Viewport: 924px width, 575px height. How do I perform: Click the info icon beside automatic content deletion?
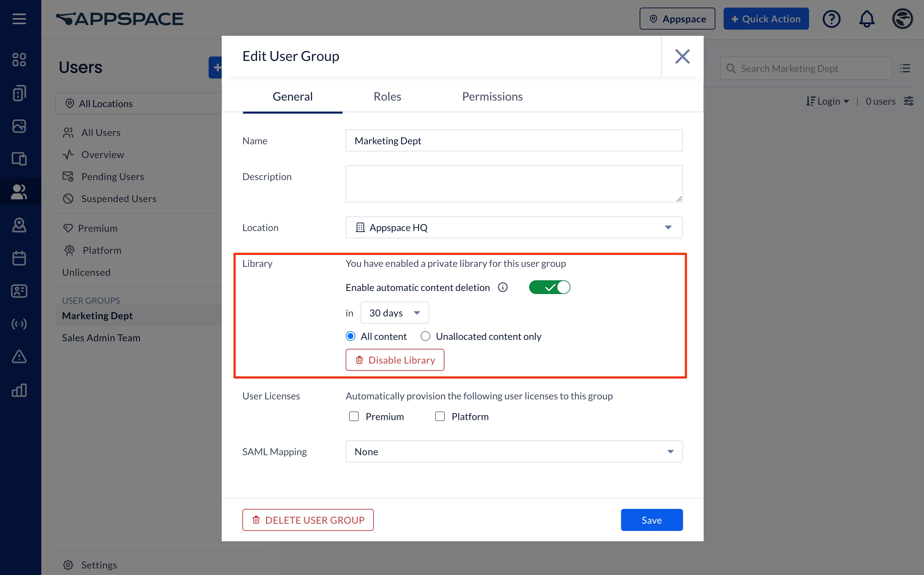point(503,287)
